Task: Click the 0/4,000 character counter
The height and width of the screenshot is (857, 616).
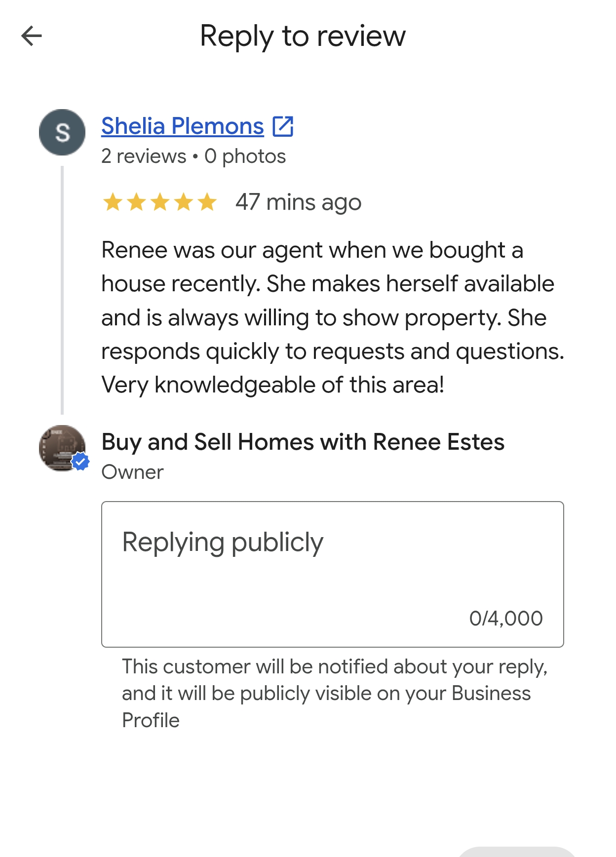Action: click(x=506, y=619)
